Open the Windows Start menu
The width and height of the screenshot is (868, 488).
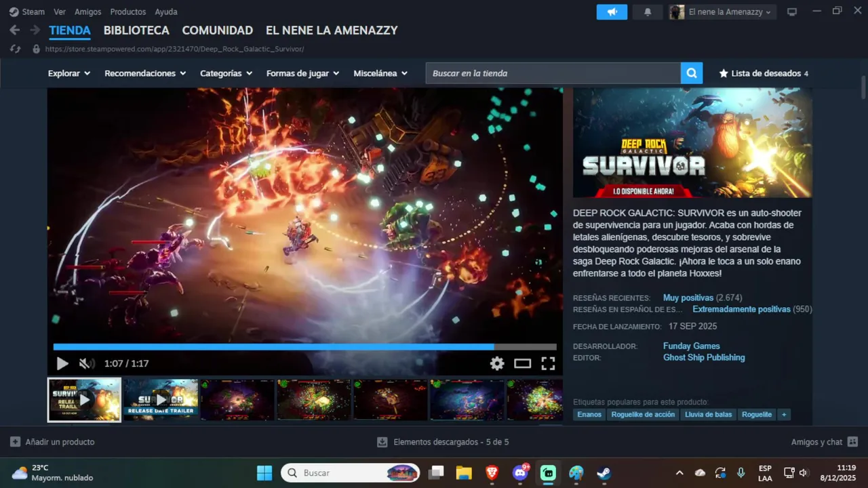pyautogui.click(x=264, y=472)
